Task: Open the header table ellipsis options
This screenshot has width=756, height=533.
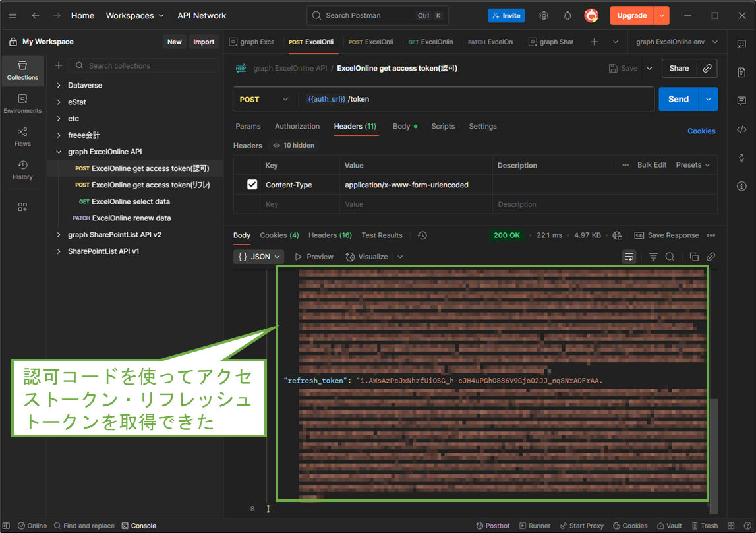Action: pyautogui.click(x=625, y=165)
